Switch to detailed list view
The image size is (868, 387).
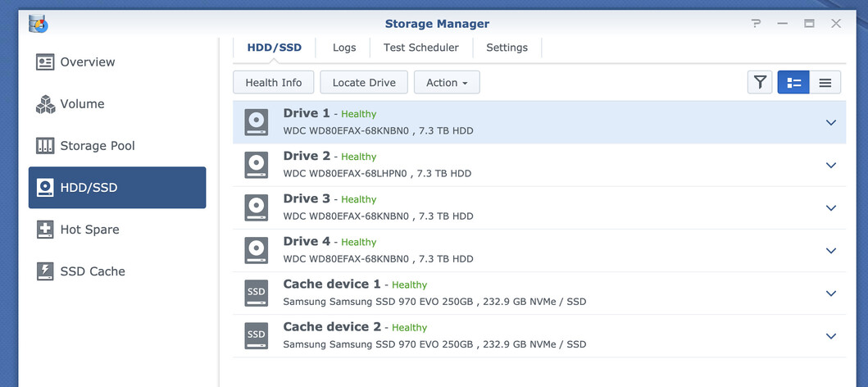(x=793, y=82)
